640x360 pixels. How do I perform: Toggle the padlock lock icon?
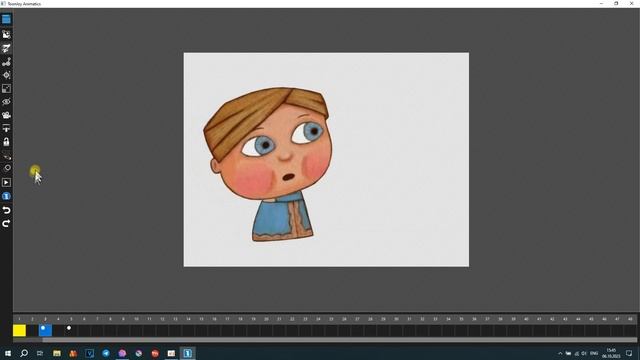pos(6,142)
